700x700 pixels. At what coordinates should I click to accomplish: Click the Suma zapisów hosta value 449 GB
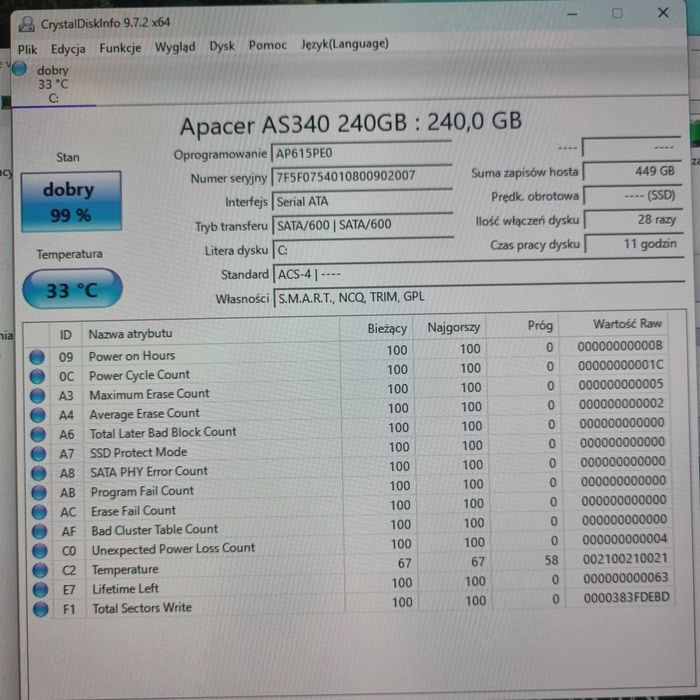point(632,171)
